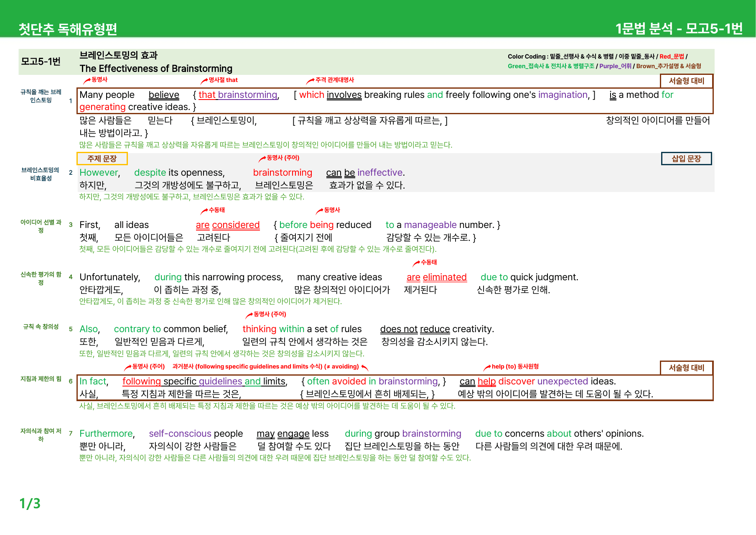Click the '주격 관계대명사' annotation

(335, 80)
